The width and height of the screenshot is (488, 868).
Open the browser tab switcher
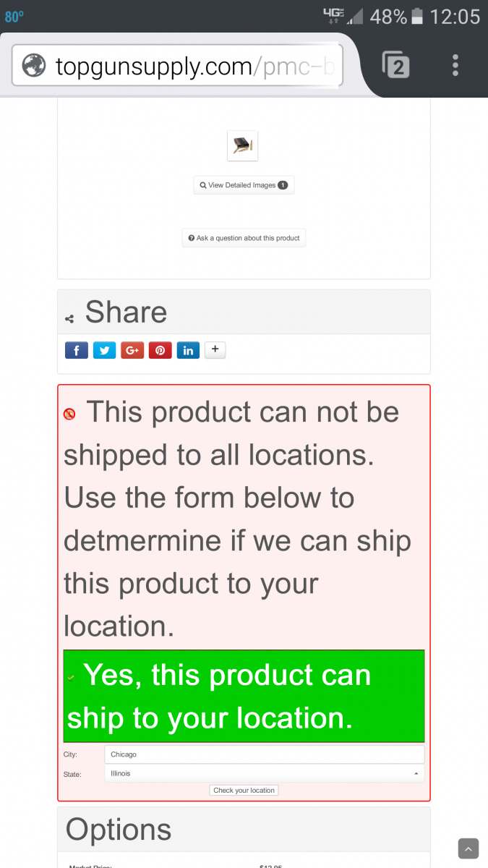click(395, 66)
